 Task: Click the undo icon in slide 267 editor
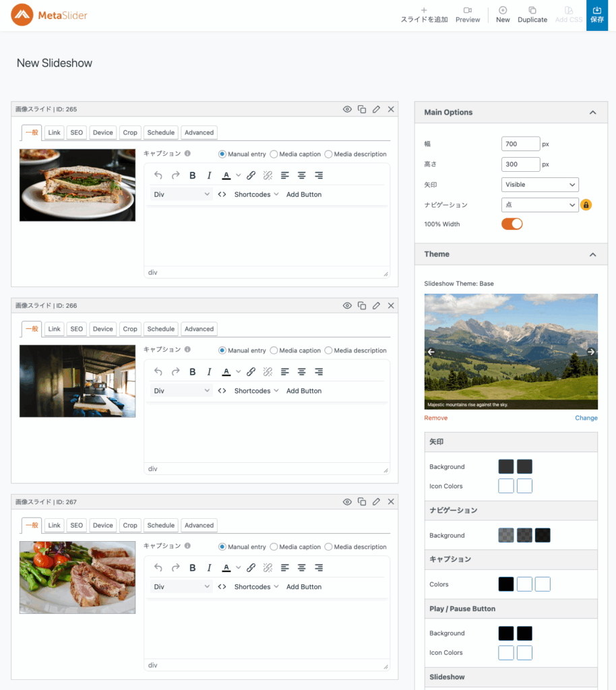[x=158, y=567]
